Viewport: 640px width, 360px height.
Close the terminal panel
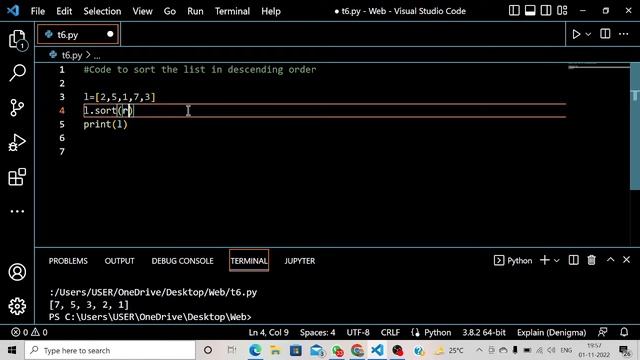click(627, 260)
